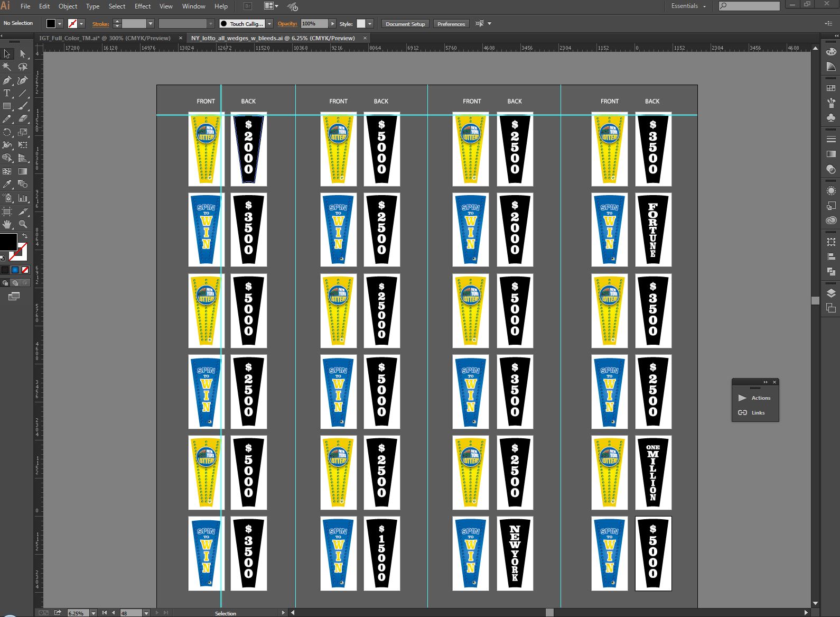Select the Scale tool
This screenshot has height=617, width=840.
coord(23,132)
